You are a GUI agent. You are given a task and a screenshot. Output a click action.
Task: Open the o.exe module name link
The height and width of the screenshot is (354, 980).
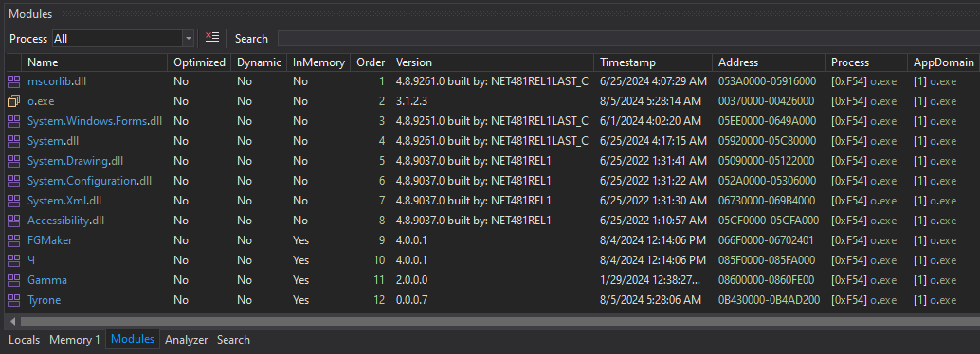point(42,101)
